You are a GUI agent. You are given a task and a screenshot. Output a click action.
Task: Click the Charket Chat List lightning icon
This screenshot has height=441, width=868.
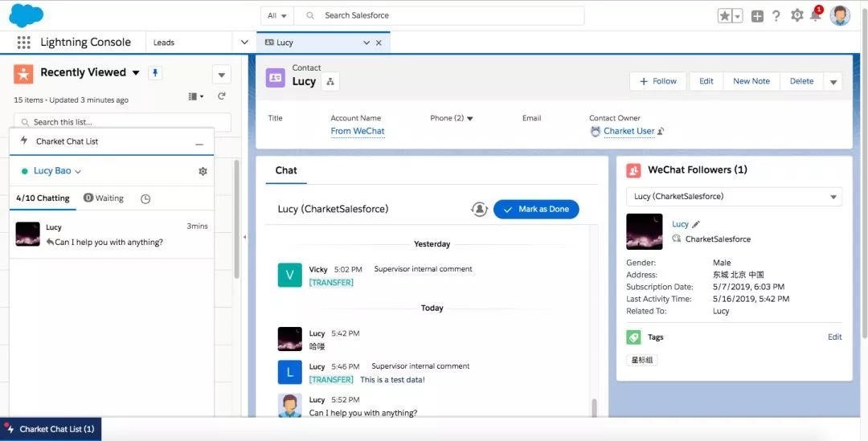point(24,141)
